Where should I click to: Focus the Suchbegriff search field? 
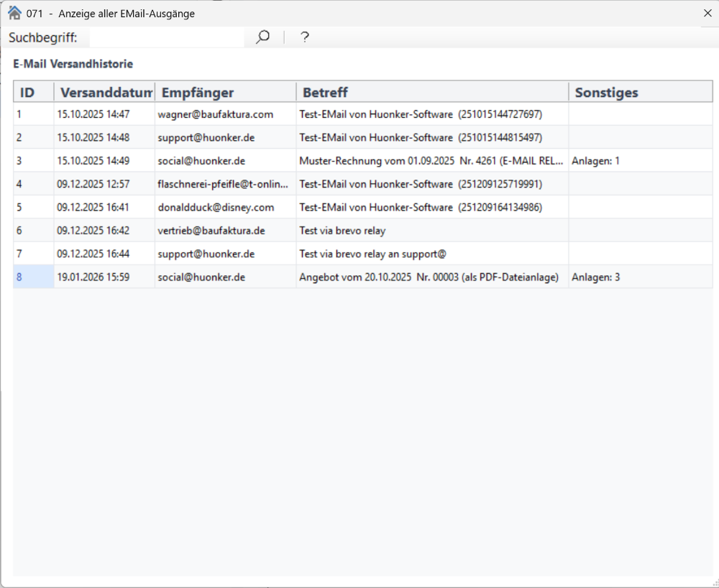tap(167, 37)
